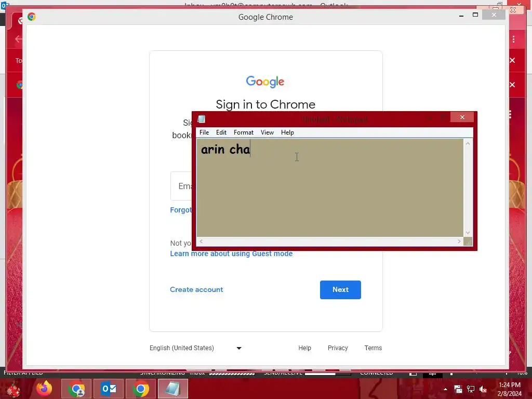Click the Notepad title bar icon
The image size is (532, 399).
click(201, 119)
